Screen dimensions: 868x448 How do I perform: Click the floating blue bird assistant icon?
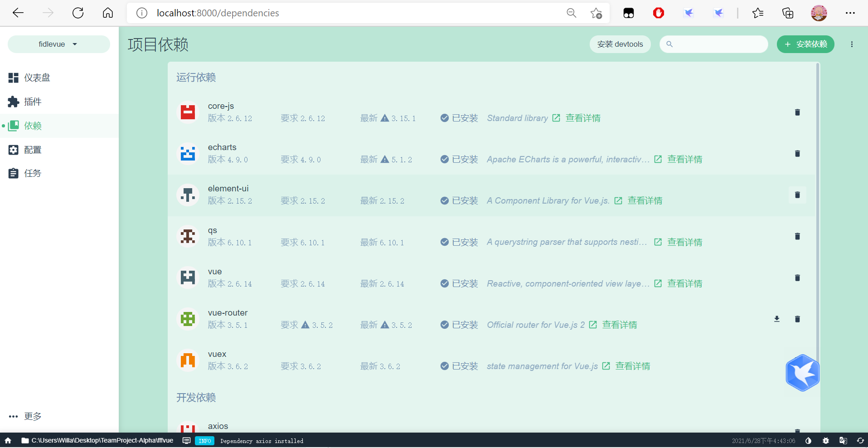click(x=803, y=373)
